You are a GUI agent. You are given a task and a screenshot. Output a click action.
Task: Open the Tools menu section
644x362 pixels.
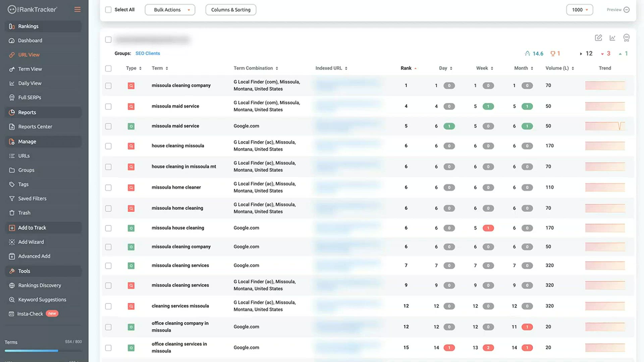[43, 271]
